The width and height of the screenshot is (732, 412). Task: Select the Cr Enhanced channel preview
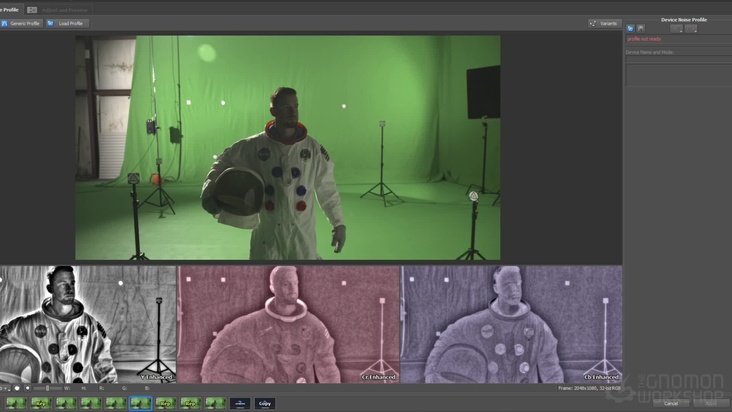(288, 324)
